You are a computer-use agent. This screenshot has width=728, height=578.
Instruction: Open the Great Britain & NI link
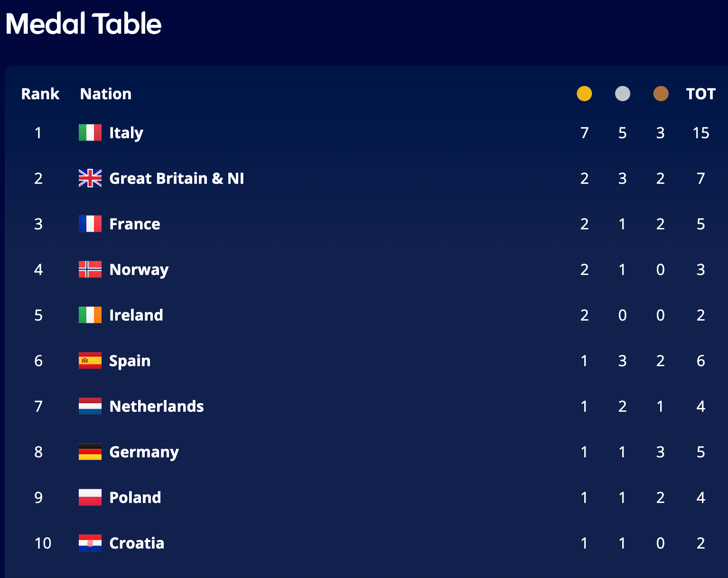click(x=177, y=178)
